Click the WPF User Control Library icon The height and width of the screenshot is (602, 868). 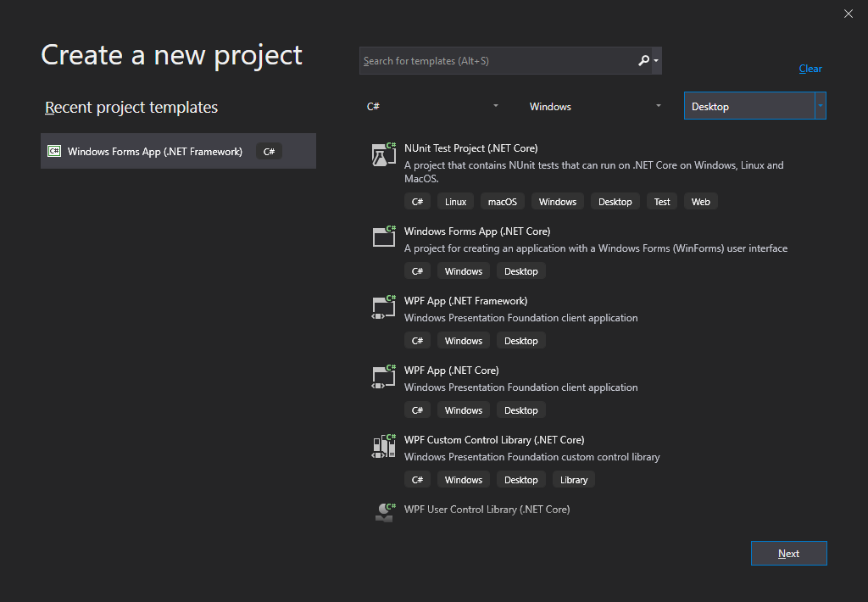(384, 511)
